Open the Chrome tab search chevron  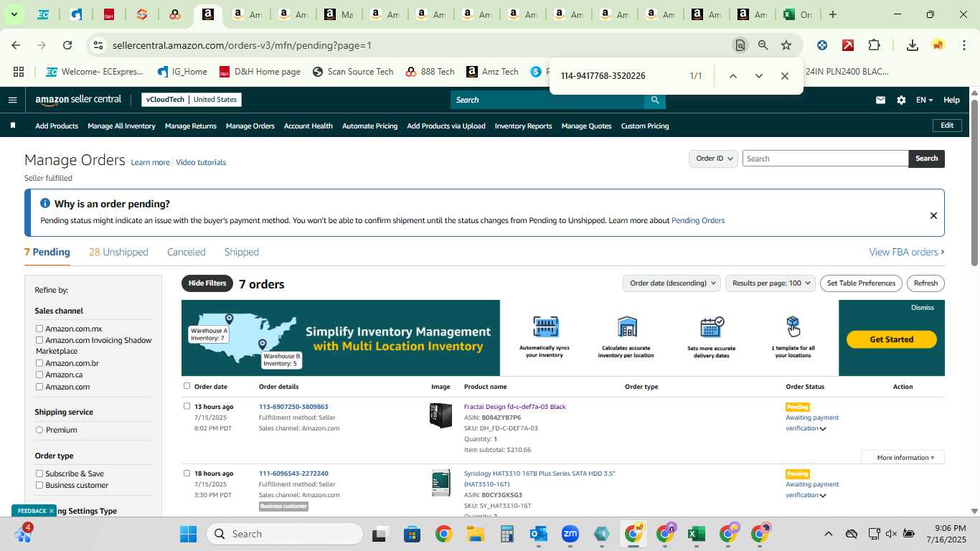(x=14, y=14)
